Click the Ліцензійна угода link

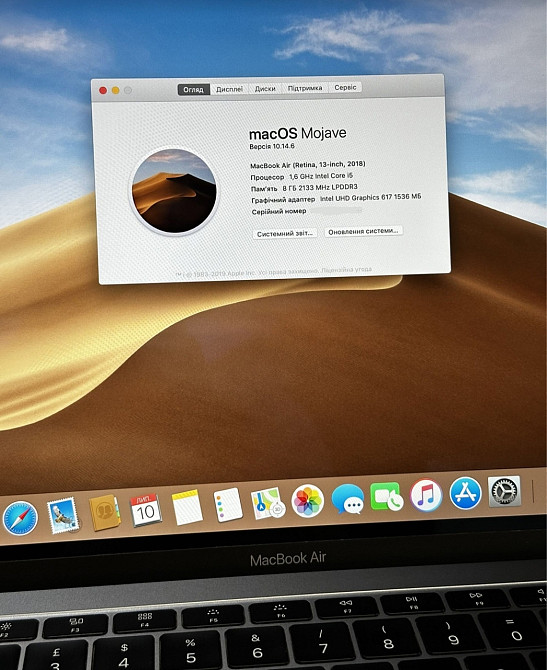[x=347, y=270]
